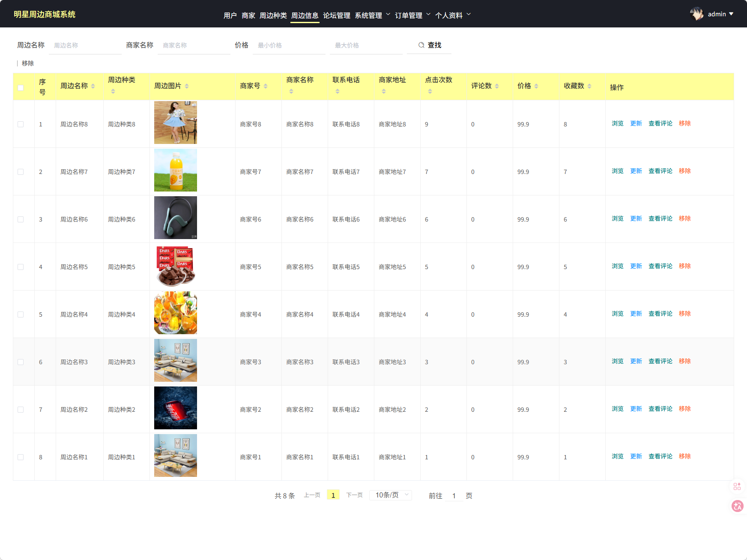747x560 pixels.
Task: Check the row for 周边名称6
Action: (x=21, y=219)
